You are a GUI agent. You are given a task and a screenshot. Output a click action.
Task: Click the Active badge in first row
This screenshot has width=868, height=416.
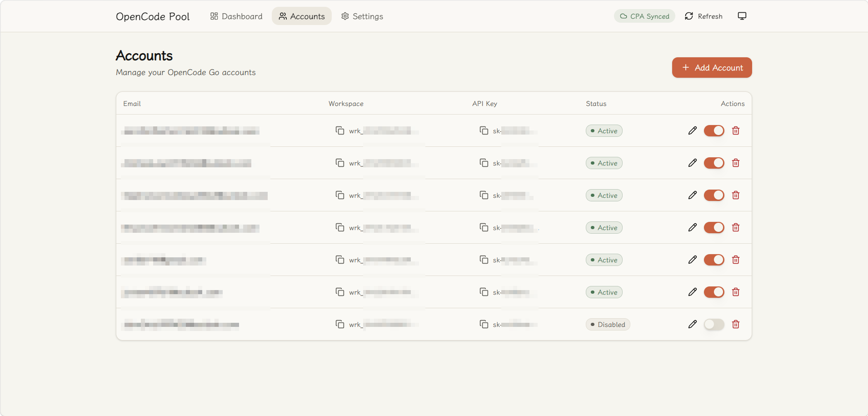[x=604, y=130]
